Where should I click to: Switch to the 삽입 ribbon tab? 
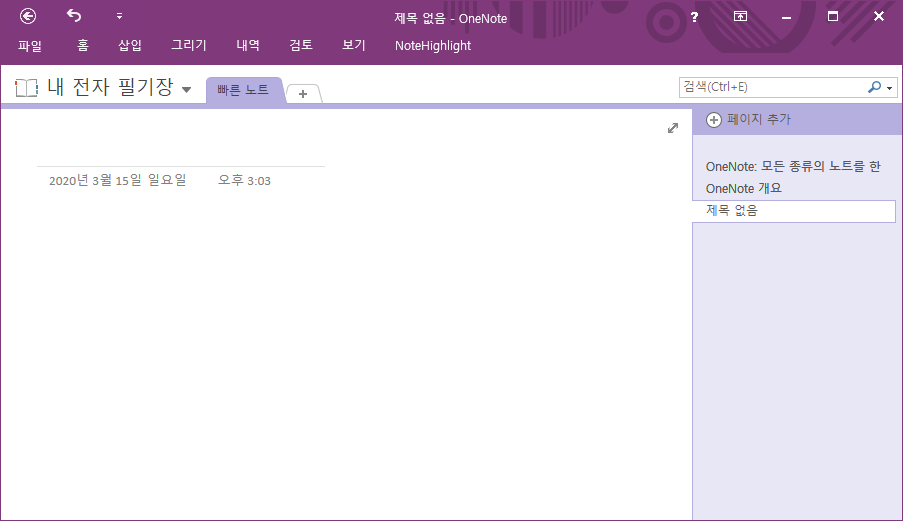(130, 45)
